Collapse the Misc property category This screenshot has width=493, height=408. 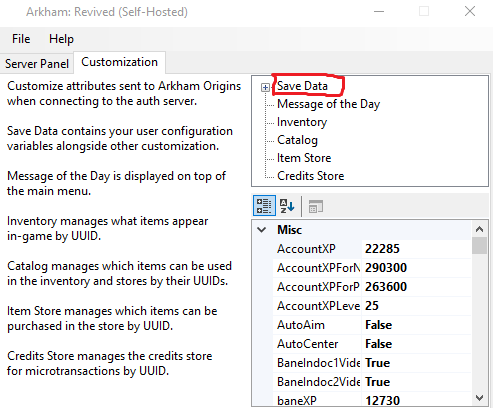point(262,230)
